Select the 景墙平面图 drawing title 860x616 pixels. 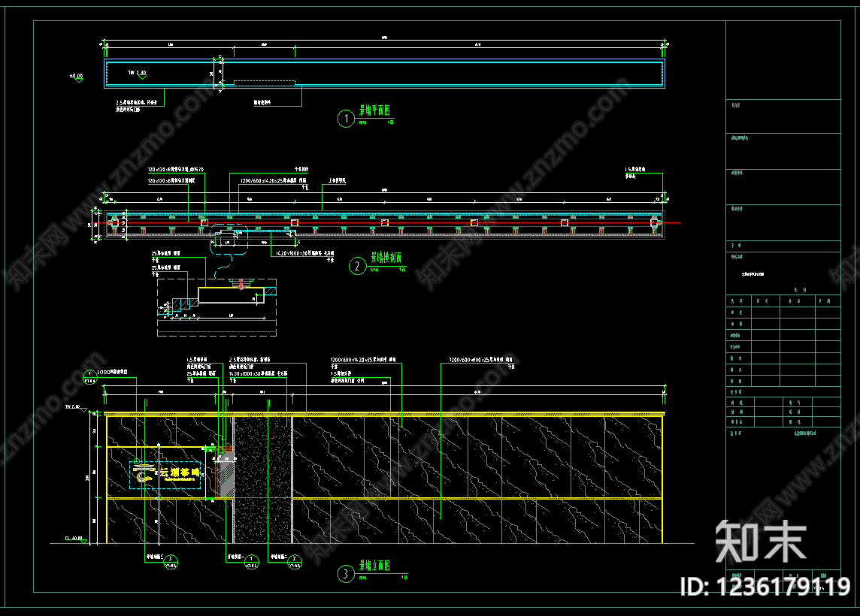click(374, 110)
